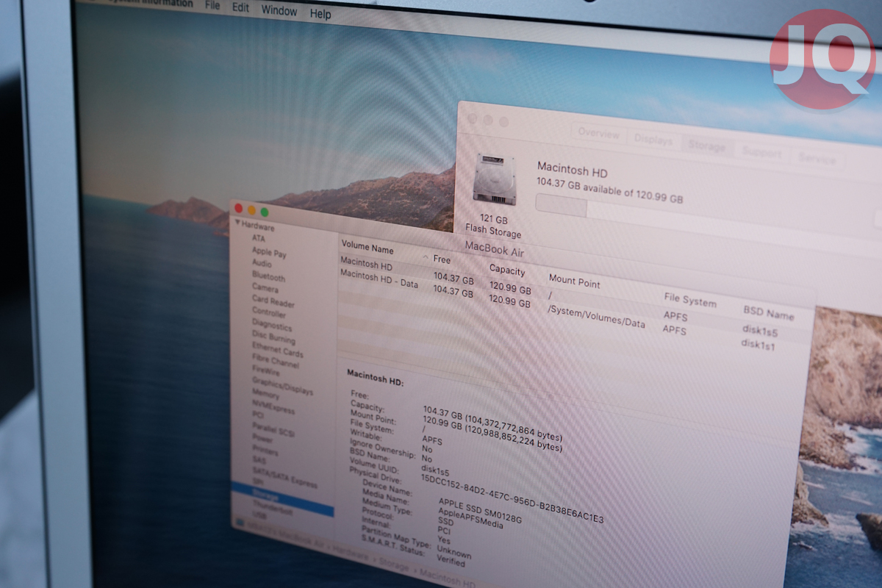Choose PCI in the Hardware list

(x=259, y=417)
